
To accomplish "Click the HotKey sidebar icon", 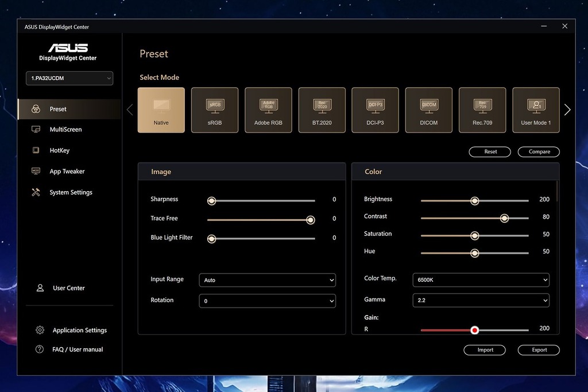I will 36,150.
